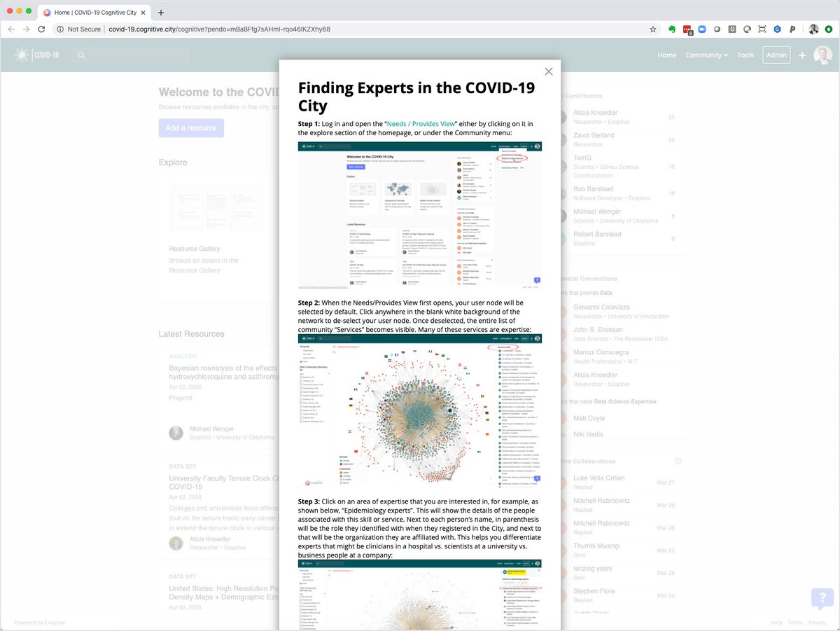Click the gray square G extension icon

tap(732, 29)
